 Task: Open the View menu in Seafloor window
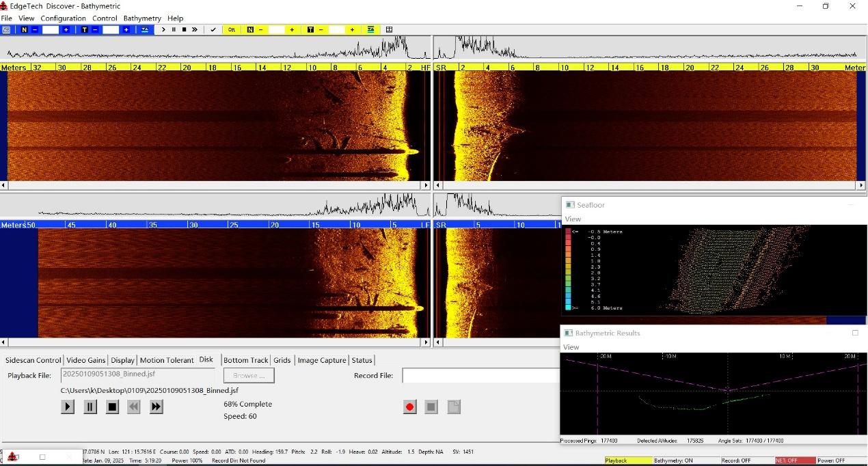pyautogui.click(x=572, y=219)
